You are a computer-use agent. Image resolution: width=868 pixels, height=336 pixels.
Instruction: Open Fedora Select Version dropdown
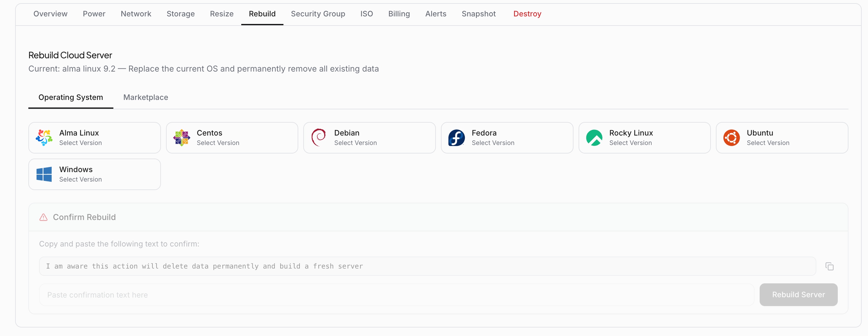click(x=507, y=138)
